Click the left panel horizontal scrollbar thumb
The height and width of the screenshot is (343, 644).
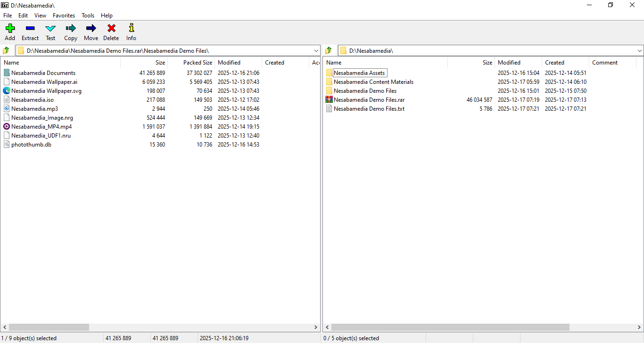point(49,327)
